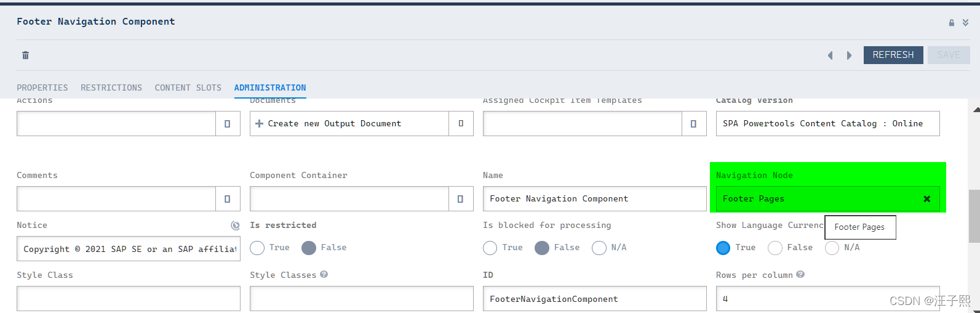
Task: Set Show Language Currency to N/A
Action: tap(832, 248)
